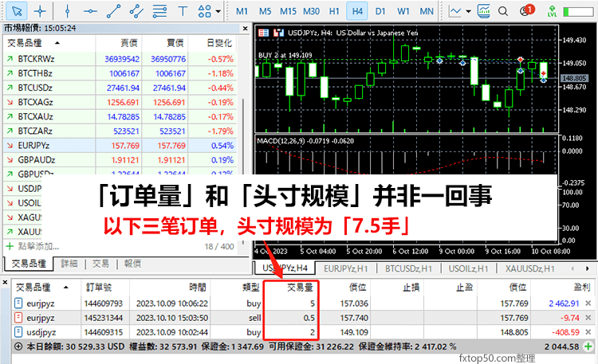This screenshot has height=364, width=598.
Task: Draw a vertical line
Action: pyautogui.click(x=68, y=11)
